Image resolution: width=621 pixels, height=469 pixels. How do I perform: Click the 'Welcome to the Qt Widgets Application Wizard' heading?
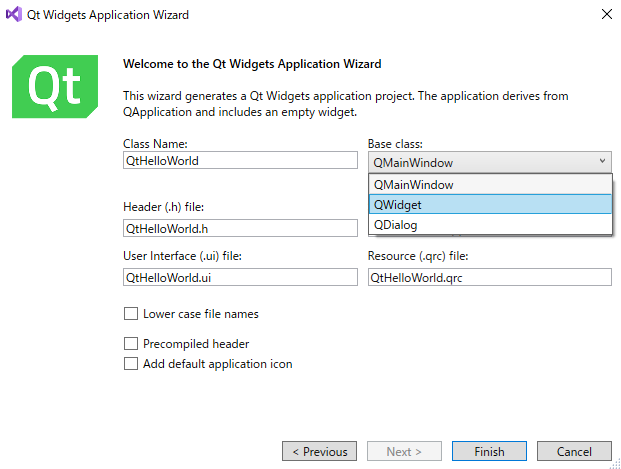coord(252,64)
